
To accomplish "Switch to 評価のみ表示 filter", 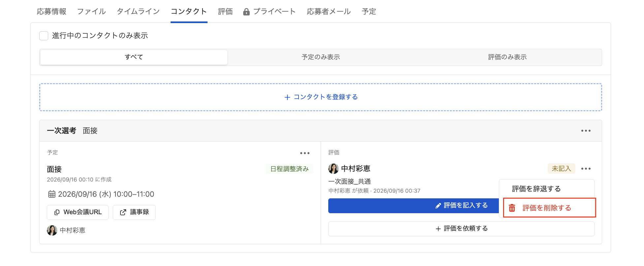I will click(x=507, y=57).
